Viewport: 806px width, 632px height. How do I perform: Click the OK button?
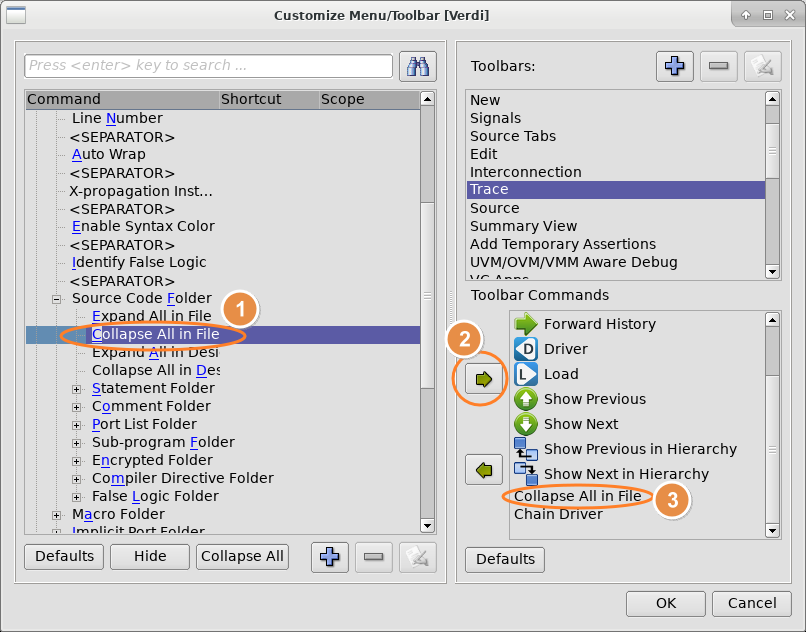[x=665, y=603]
